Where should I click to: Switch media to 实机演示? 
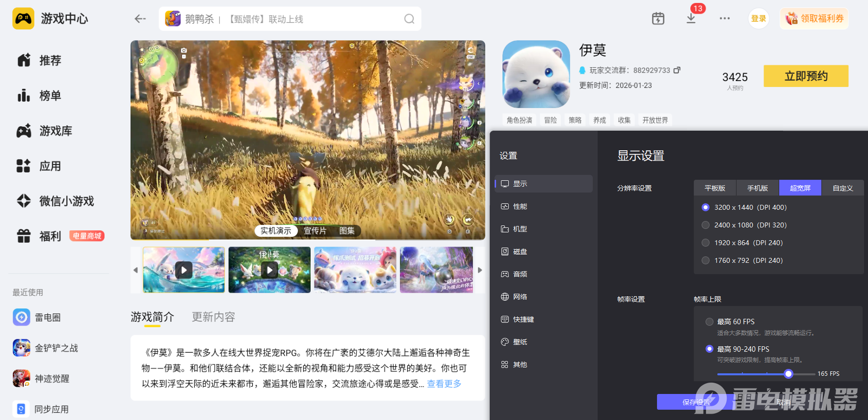pos(276,231)
